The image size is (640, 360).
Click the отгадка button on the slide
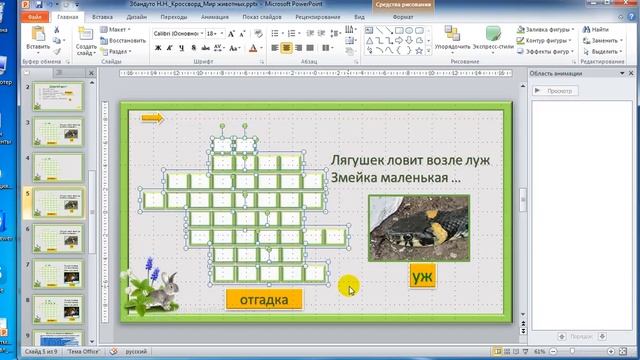click(264, 300)
